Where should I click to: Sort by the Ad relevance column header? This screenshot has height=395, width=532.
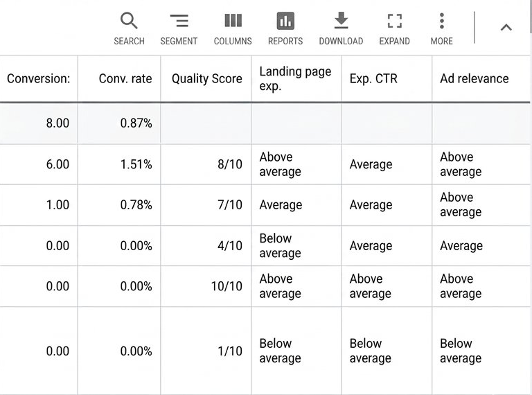[x=475, y=79]
